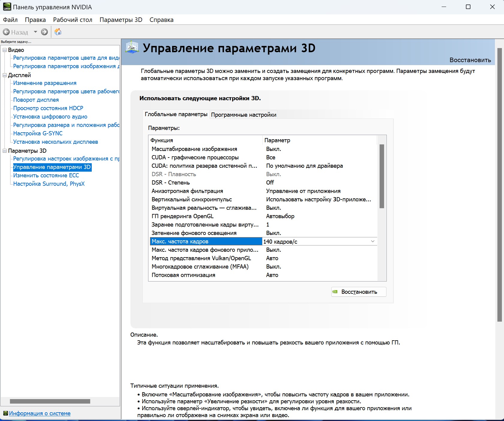Select Установка цифрового аудио

(50, 117)
